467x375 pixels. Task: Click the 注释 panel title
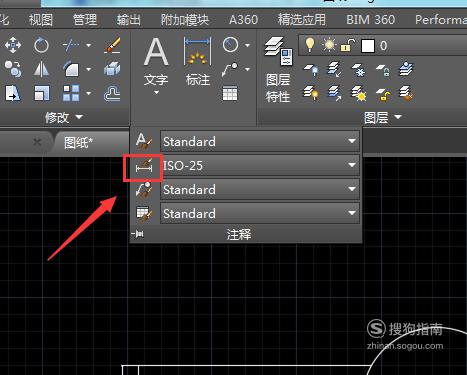239,234
